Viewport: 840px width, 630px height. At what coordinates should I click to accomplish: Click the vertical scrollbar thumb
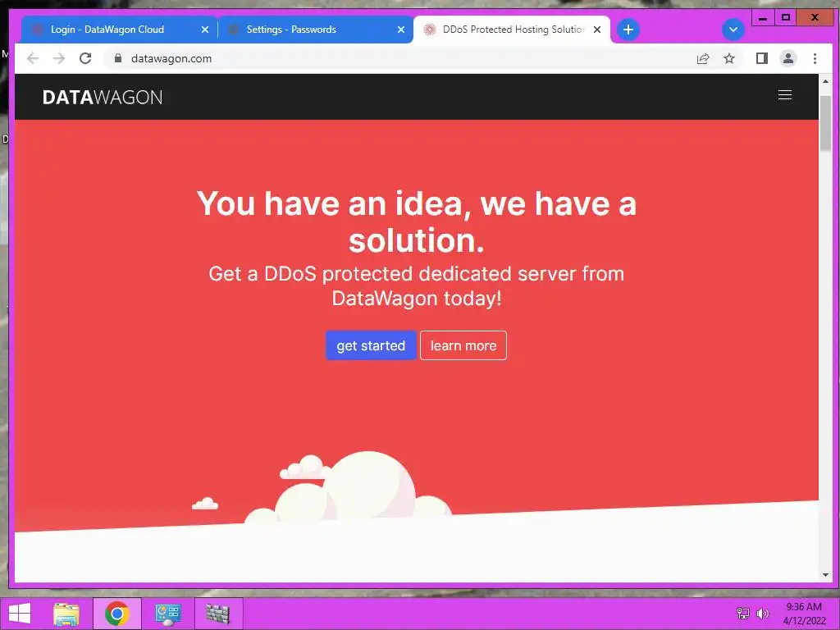point(825,123)
